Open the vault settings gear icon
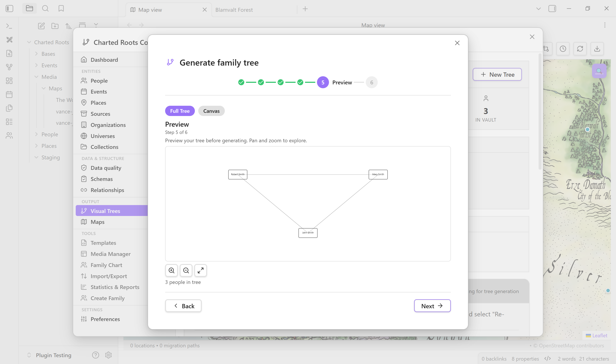Viewport: 616px width, 364px height. 108,355
